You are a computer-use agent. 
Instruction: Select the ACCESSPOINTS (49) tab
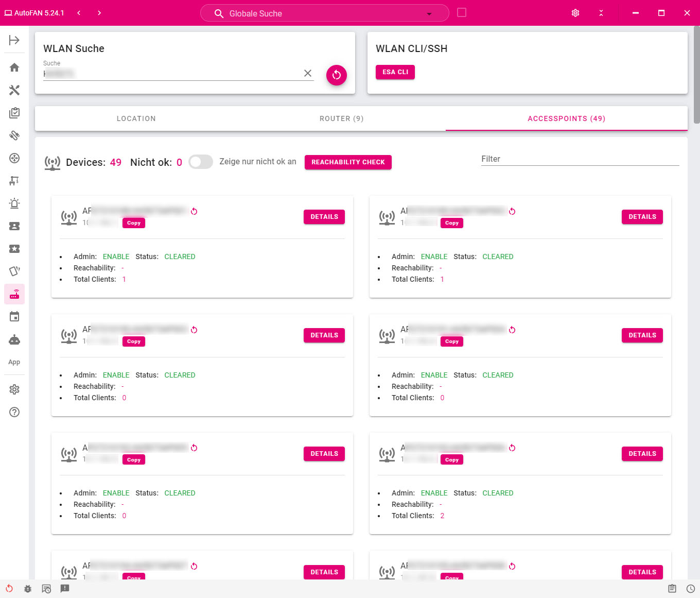pyautogui.click(x=567, y=118)
